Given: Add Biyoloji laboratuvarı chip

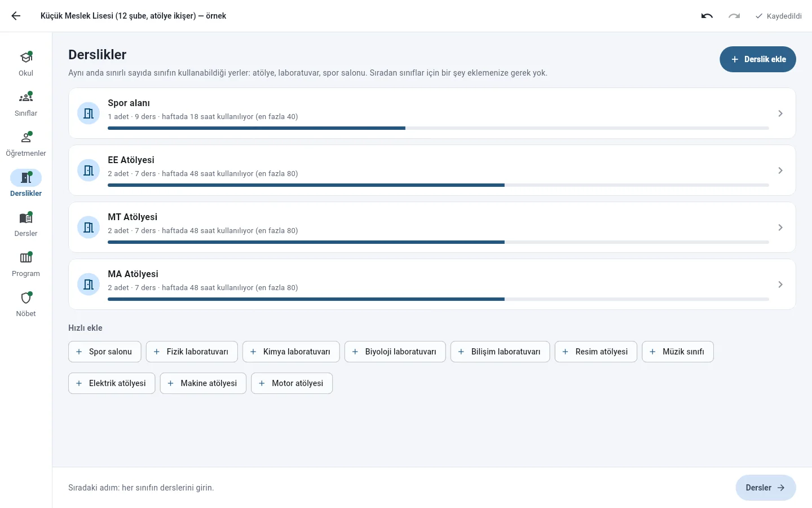Looking at the screenshot, I should [x=395, y=352].
